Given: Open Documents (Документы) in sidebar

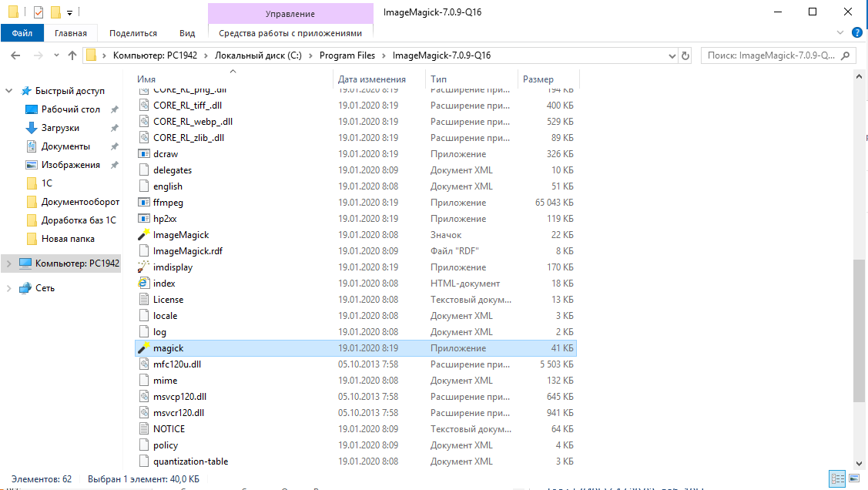Looking at the screenshot, I should pyautogui.click(x=65, y=146).
